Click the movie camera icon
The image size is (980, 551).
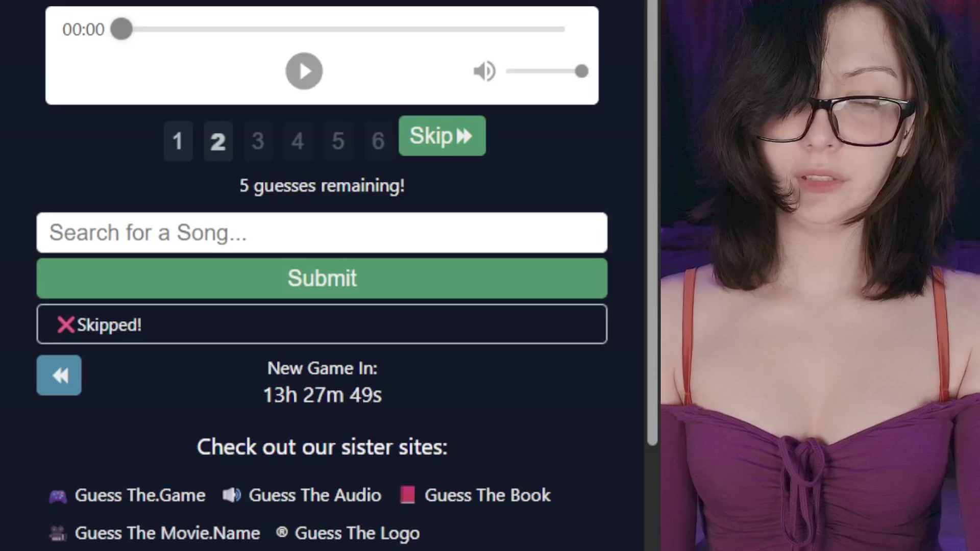coord(58,533)
